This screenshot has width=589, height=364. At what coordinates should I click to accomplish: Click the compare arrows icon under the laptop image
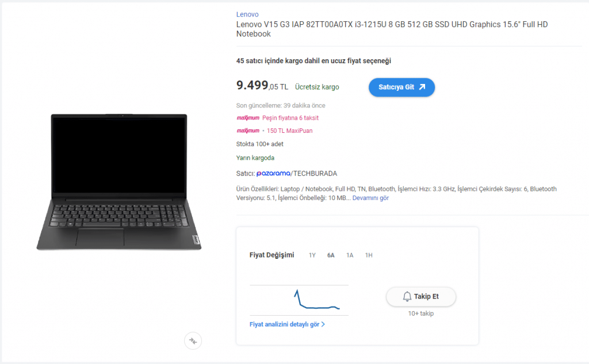point(193,340)
